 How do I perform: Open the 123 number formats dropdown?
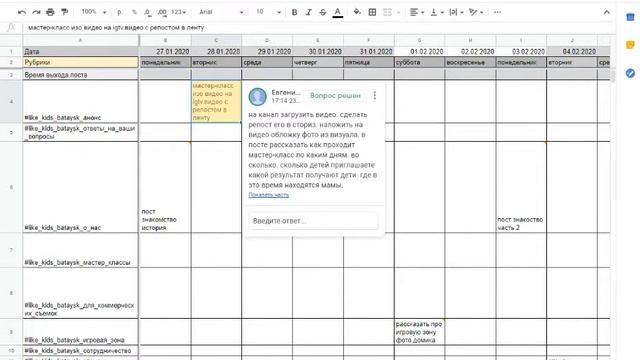click(178, 12)
